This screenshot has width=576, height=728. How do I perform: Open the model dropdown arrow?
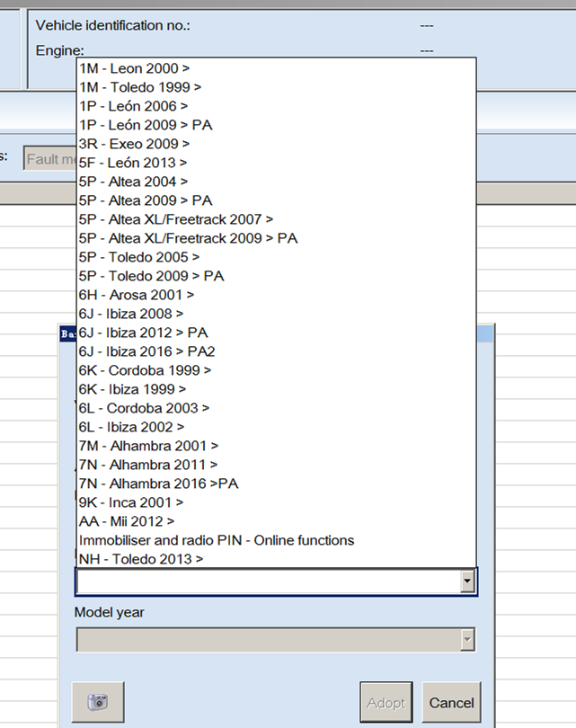pyautogui.click(x=467, y=581)
